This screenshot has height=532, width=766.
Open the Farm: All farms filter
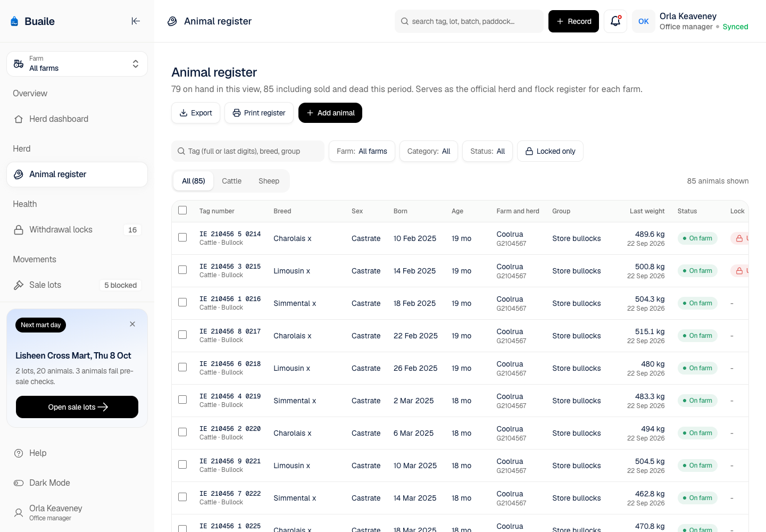[362, 151]
